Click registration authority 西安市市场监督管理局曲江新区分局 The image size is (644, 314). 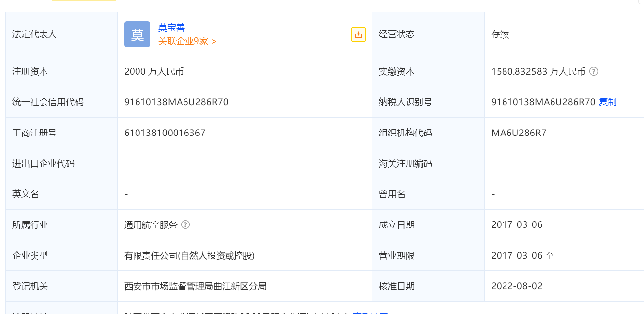pyautogui.click(x=195, y=286)
